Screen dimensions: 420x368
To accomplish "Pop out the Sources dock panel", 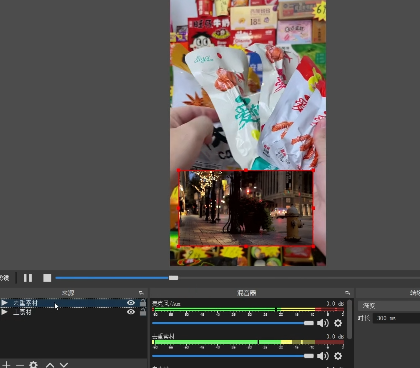I will [141, 293].
